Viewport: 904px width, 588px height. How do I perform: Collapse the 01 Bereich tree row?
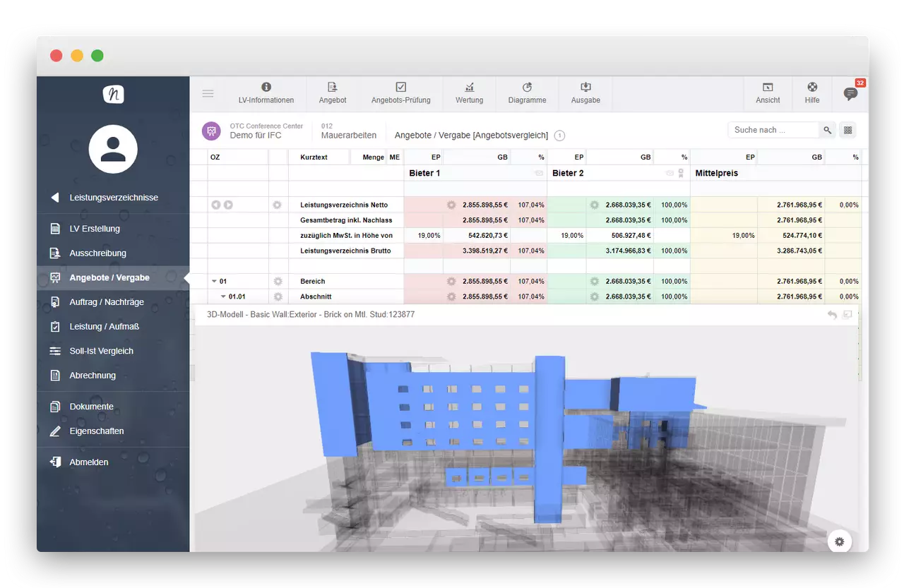pyautogui.click(x=214, y=282)
